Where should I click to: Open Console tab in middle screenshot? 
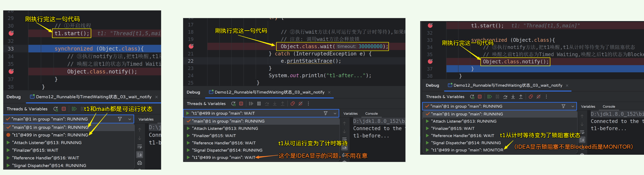click(371, 114)
